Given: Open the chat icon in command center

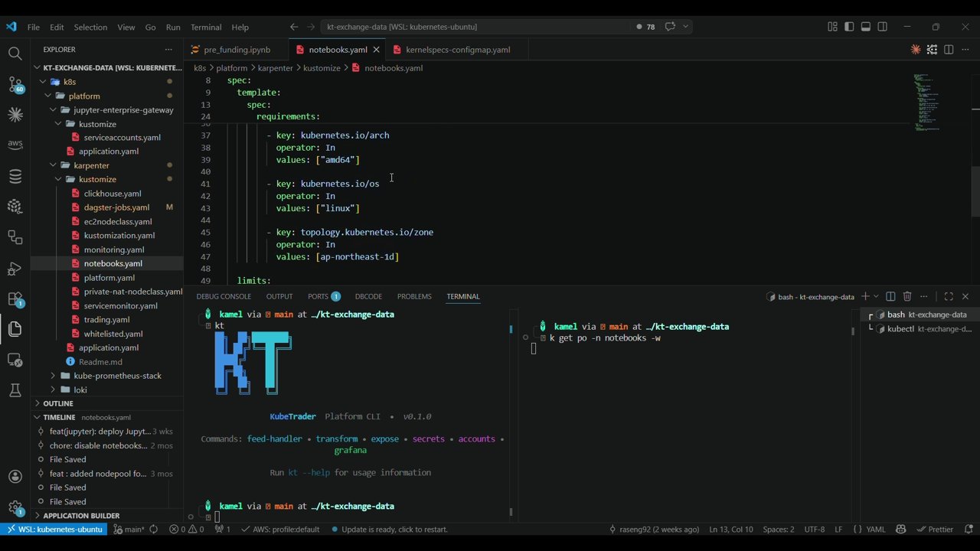Looking at the screenshot, I should tap(670, 27).
